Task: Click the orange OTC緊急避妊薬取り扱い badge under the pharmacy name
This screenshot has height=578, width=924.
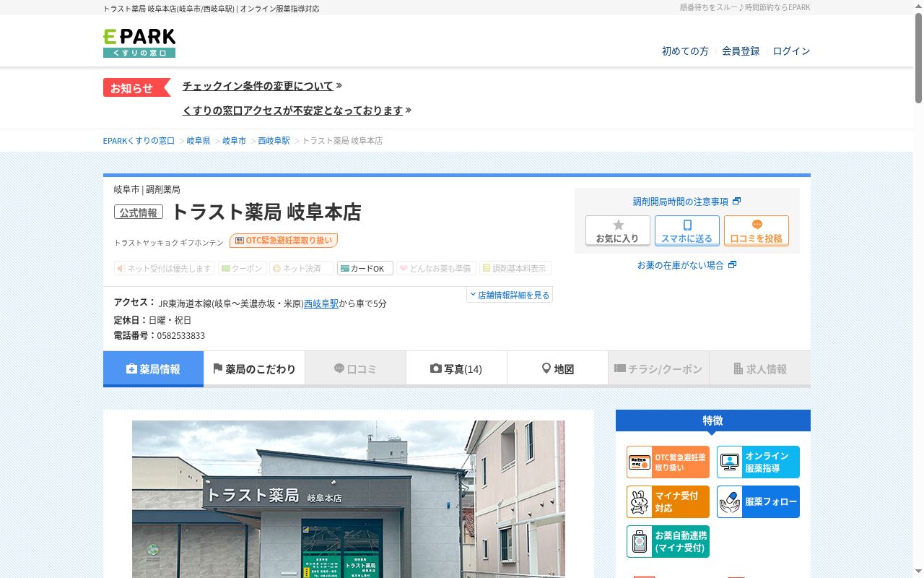Action: coord(284,241)
